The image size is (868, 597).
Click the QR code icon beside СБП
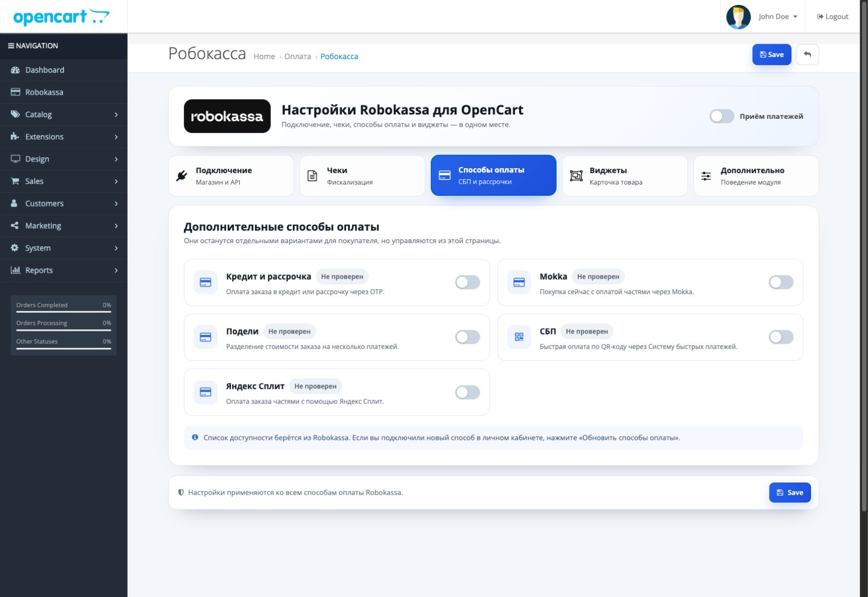point(519,337)
